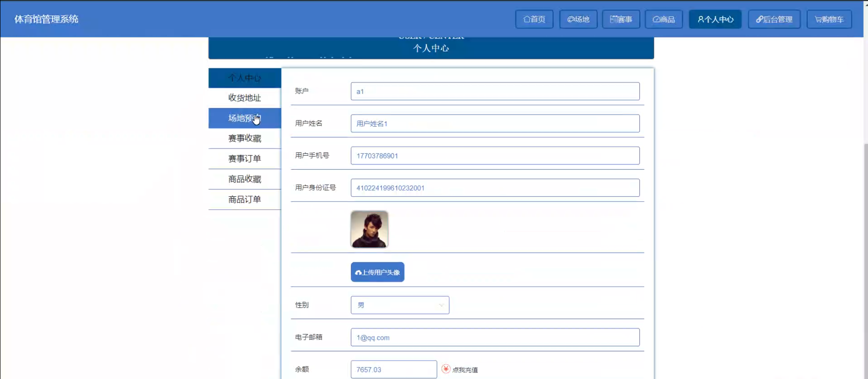This screenshot has height=379, width=868.
Task: Click the 上传用户头像 upload button
Action: 377,272
